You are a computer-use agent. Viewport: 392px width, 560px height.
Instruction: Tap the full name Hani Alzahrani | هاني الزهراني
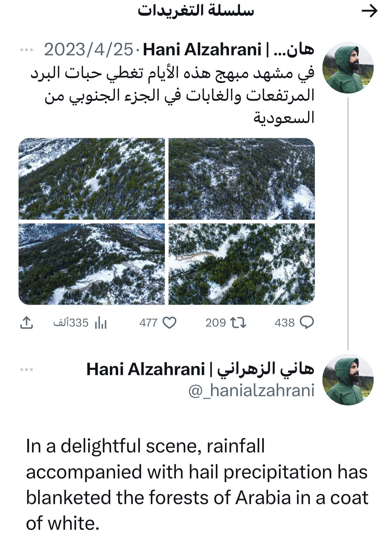(200, 369)
